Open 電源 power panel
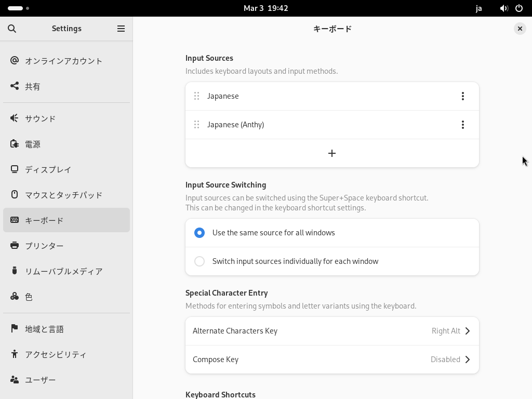Screen dimensions: 532x399 click(x=66, y=144)
